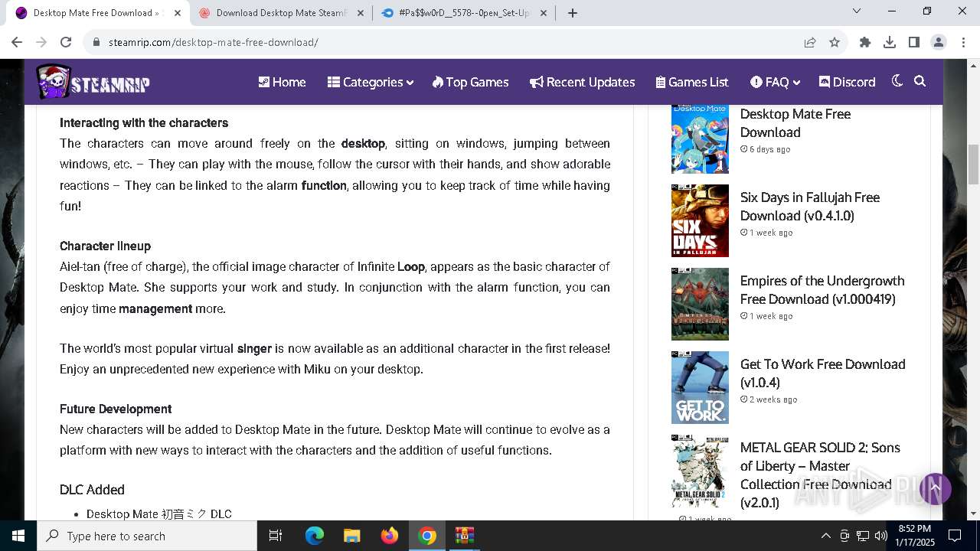The width and height of the screenshot is (980, 551).
Task: Open the Windows Start menu
Action: tap(18, 536)
